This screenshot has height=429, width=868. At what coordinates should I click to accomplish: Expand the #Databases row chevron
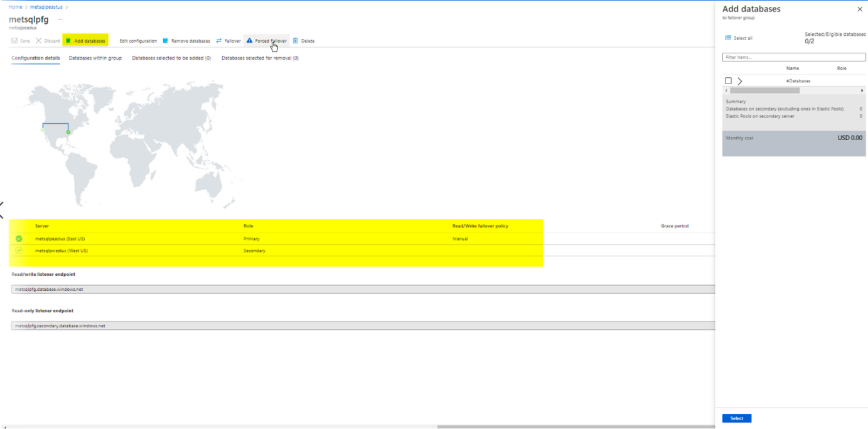(740, 81)
